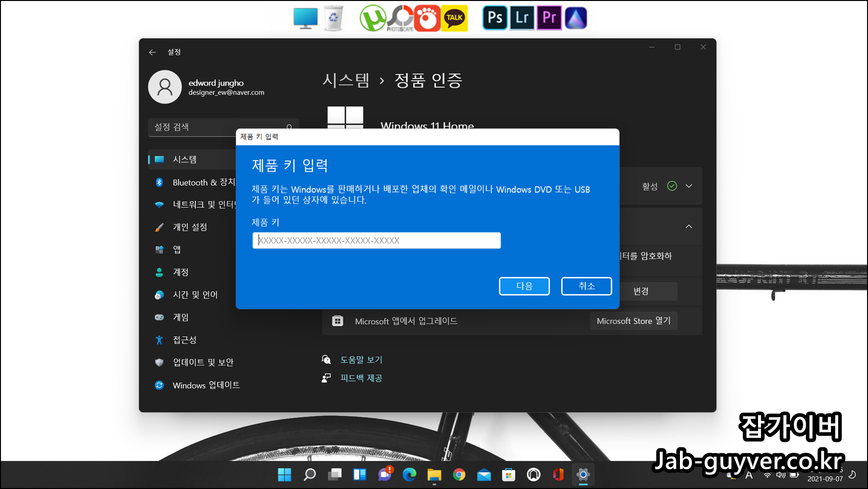The height and width of the screenshot is (489, 868).
Task: Open Photoshop from the desktop
Action: [x=495, y=17]
